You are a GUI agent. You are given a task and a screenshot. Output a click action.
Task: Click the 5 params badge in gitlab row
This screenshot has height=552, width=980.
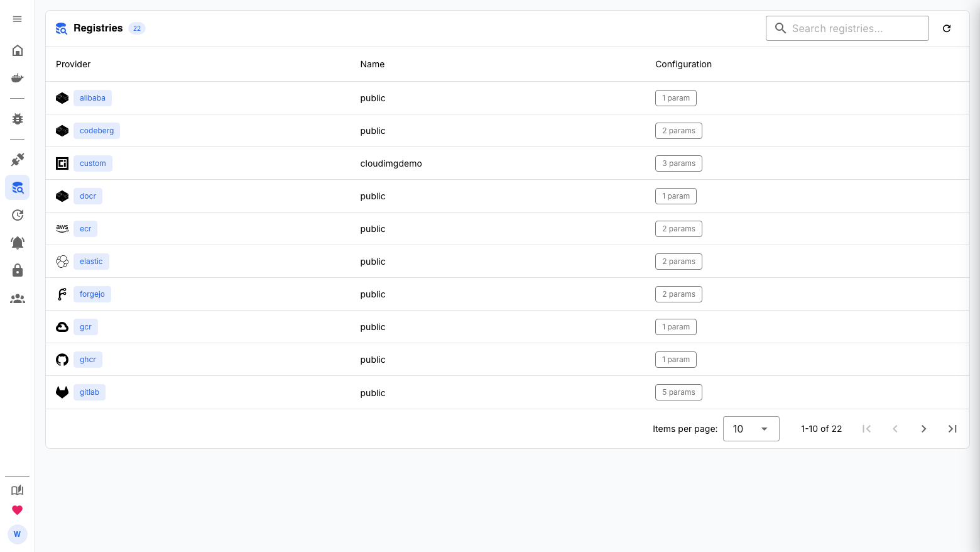[x=678, y=392]
